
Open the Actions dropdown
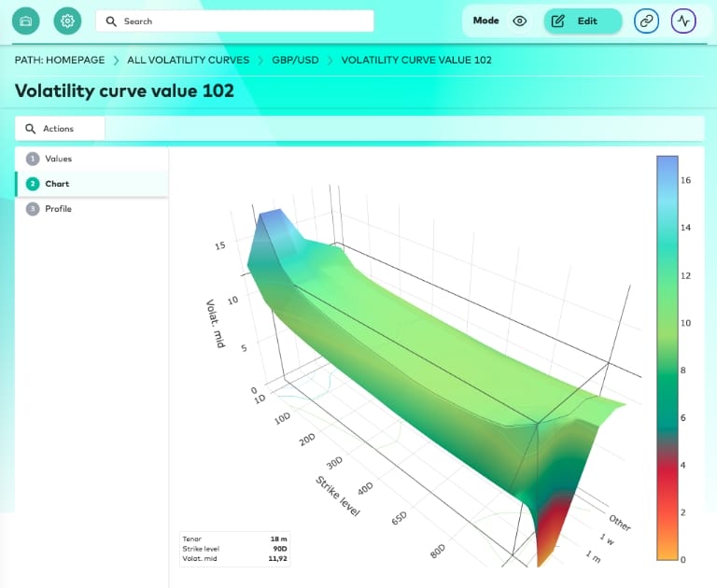(60, 129)
